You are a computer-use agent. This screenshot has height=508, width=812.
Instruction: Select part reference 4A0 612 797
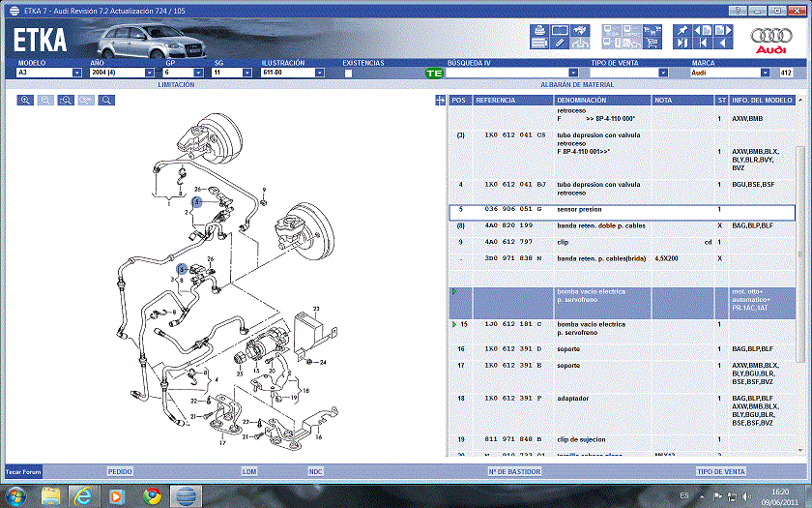tap(508, 242)
